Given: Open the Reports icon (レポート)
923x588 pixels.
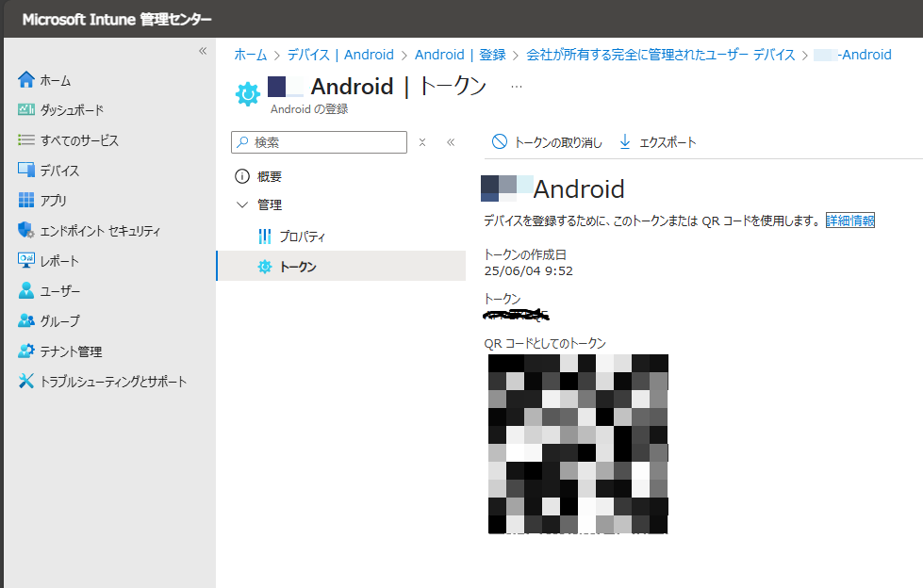Looking at the screenshot, I should click(x=25, y=260).
